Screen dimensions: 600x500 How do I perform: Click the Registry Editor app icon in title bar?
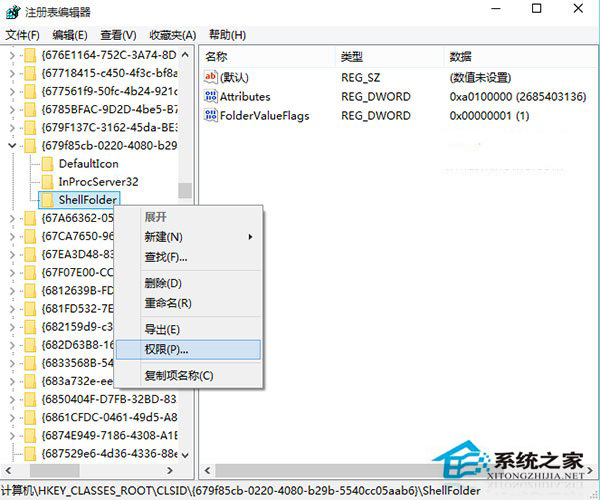[13, 12]
